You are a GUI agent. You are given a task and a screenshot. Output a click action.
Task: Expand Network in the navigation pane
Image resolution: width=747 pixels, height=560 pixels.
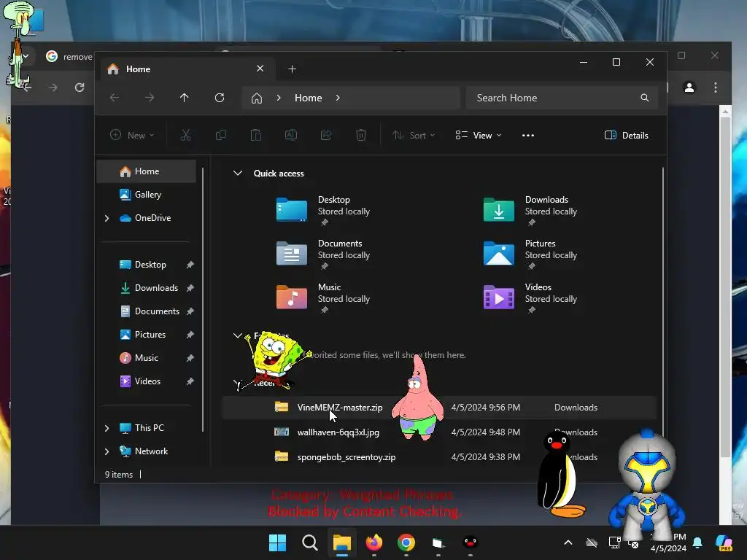coord(107,451)
